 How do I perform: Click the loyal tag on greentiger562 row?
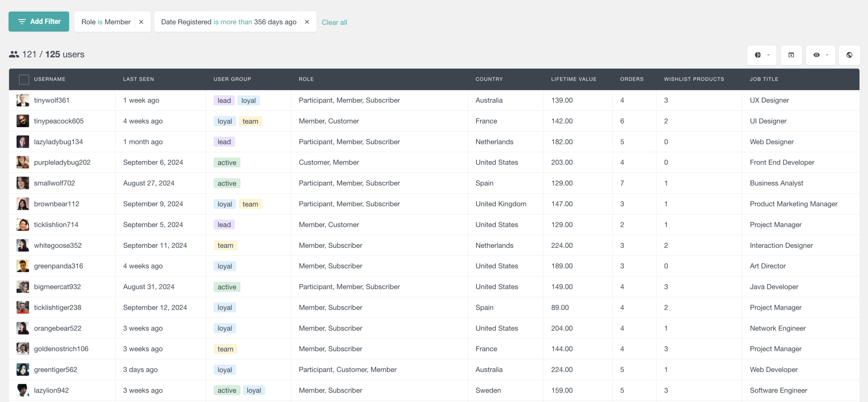click(x=225, y=370)
